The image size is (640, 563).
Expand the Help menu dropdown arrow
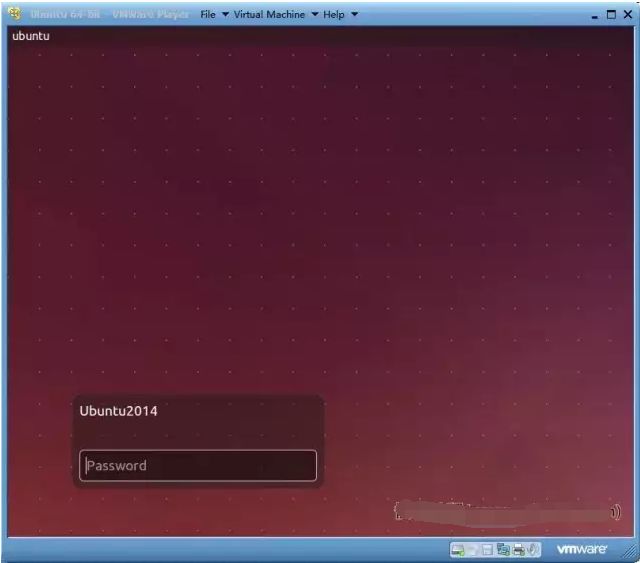(x=354, y=15)
